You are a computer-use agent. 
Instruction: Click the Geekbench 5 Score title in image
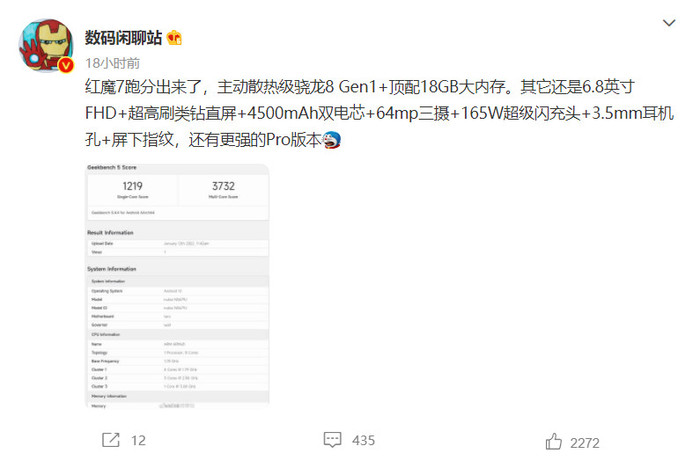click(112, 167)
